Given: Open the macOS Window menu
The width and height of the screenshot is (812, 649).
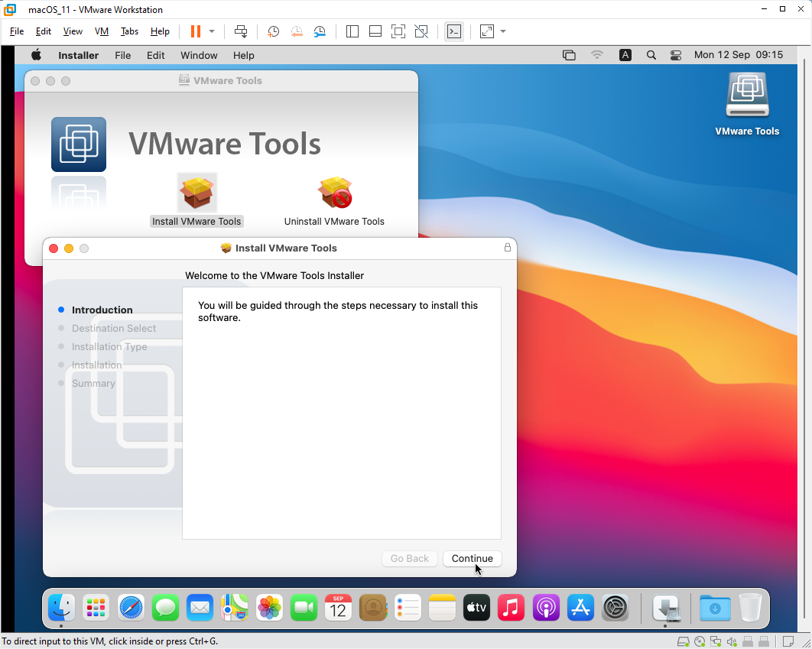Looking at the screenshot, I should 199,55.
